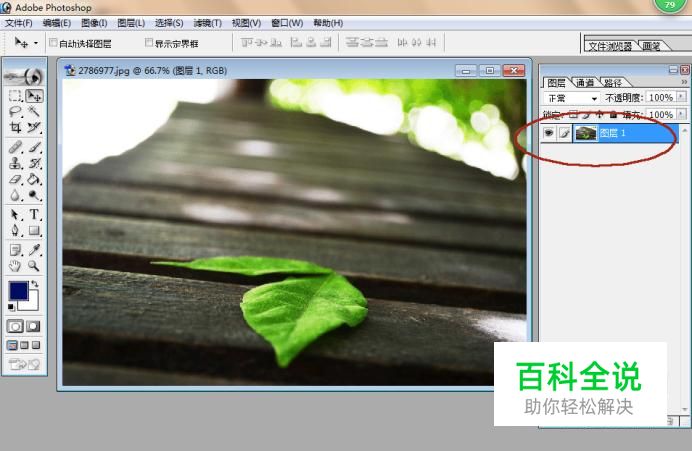Open the 滤镜(T) menu
Viewport: 692px width, 451px height.
click(x=207, y=23)
